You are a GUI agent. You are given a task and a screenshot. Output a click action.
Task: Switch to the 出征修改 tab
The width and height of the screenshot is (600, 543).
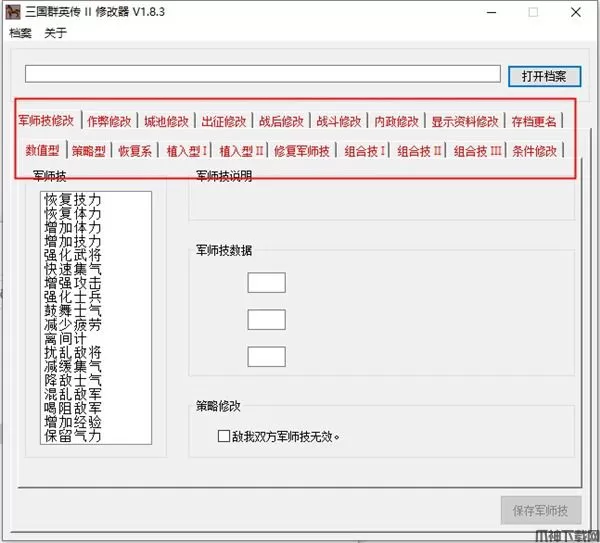224,122
